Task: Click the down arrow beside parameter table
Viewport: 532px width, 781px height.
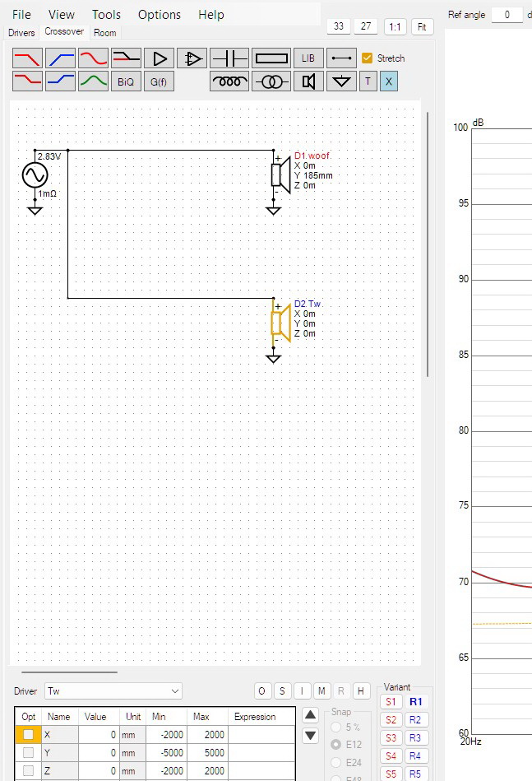Action: point(311,735)
